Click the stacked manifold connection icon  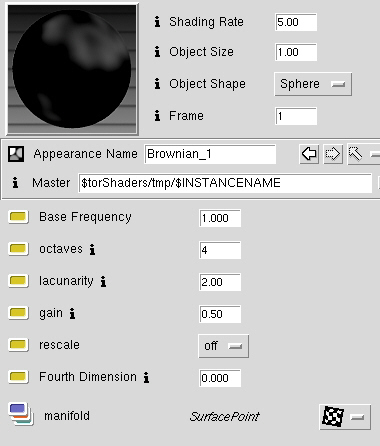click(21, 414)
